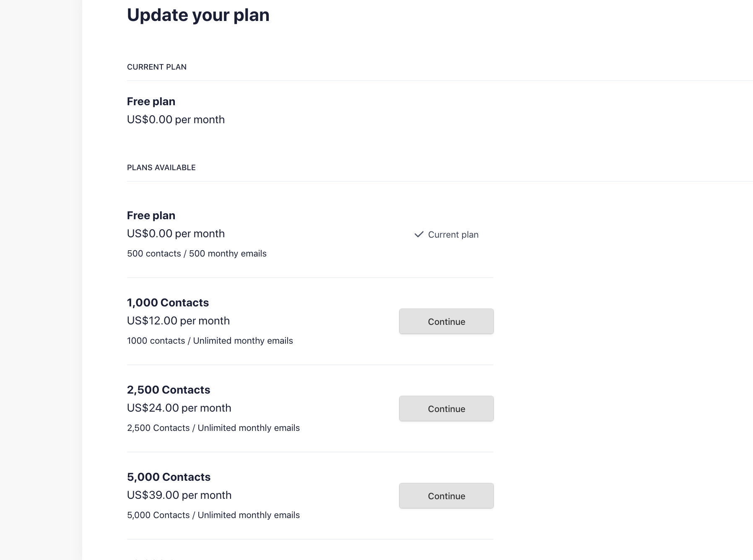The image size is (753, 560).
Task: Select the PLANS AVAILABLE section header
Action: 161,168
